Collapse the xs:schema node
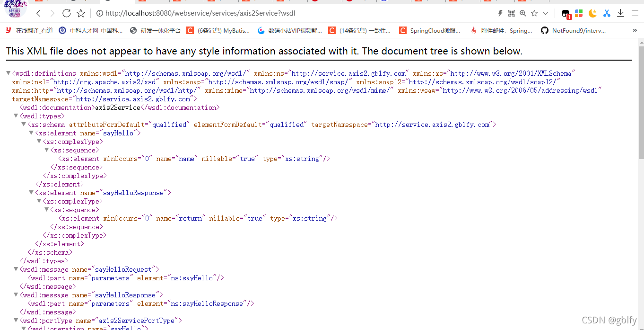 point(24,125)
